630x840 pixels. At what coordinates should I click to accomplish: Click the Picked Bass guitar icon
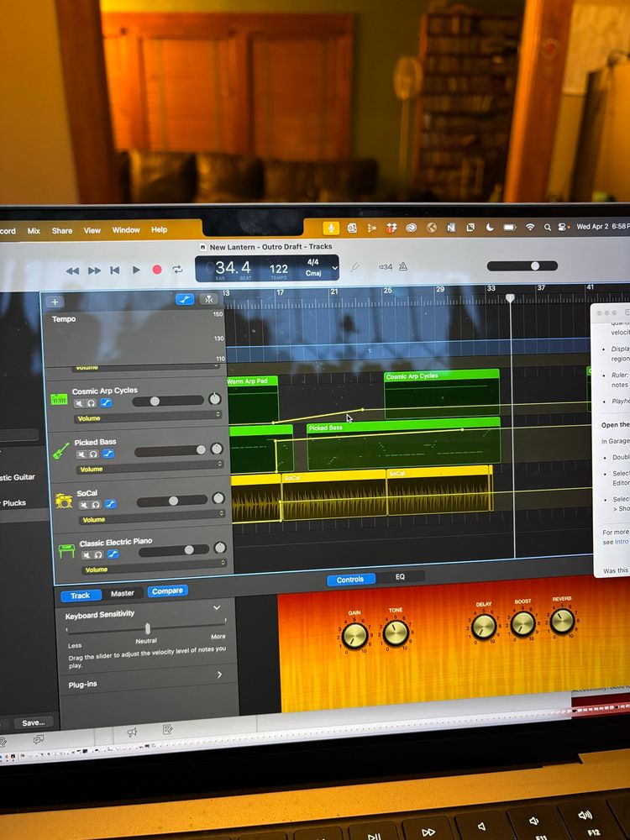point(61,450)
